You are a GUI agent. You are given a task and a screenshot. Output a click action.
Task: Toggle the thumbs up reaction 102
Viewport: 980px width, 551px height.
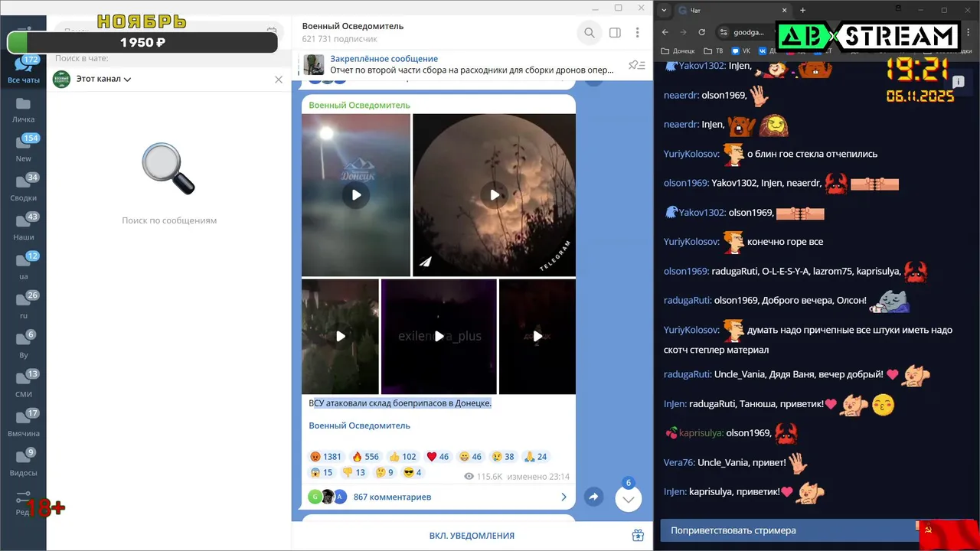403,456
